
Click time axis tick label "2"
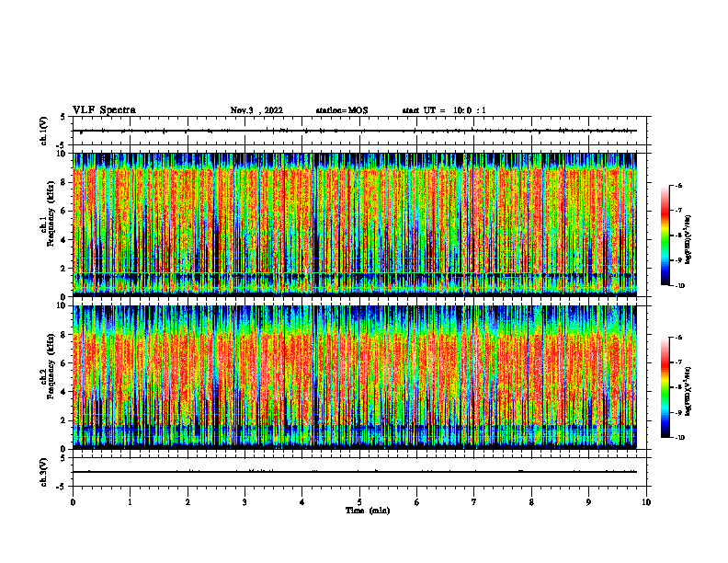point(188,502)
